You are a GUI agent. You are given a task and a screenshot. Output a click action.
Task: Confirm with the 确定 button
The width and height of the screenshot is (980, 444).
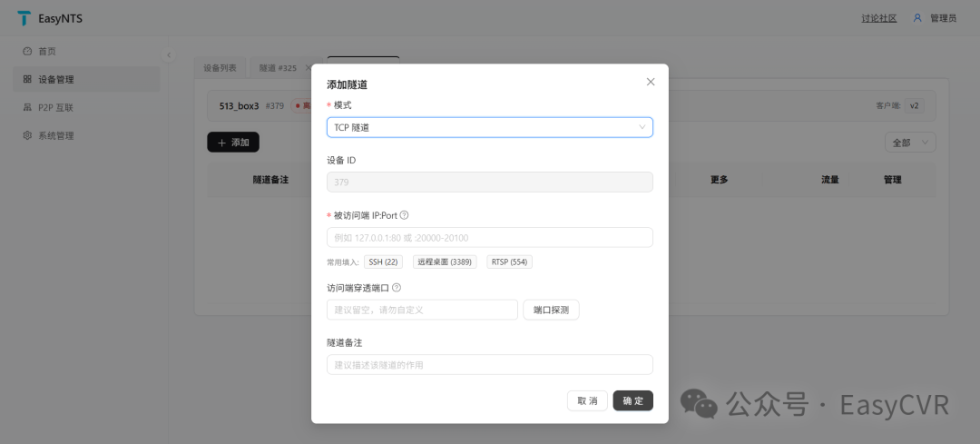pos(633,400)
